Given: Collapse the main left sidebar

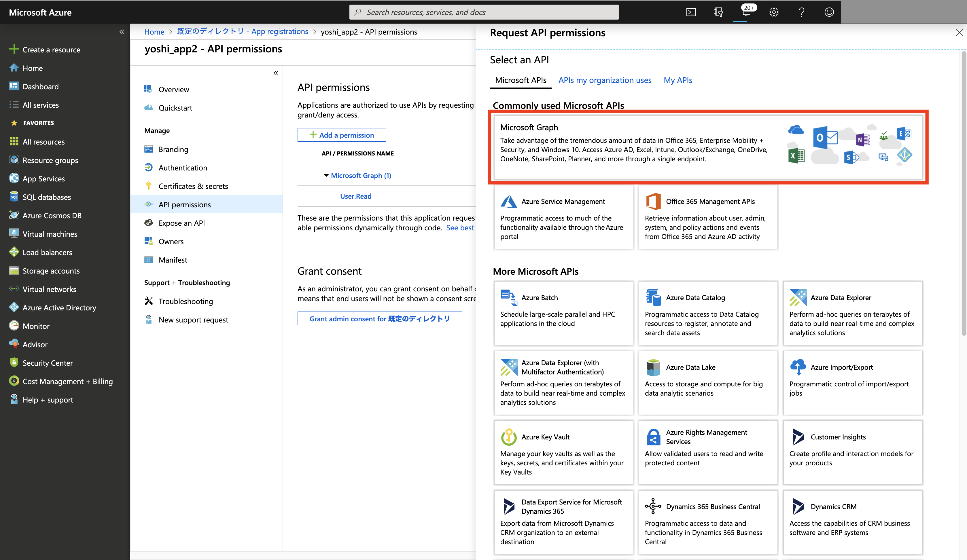Looking at the screenshot, I should tap(122, 31).
